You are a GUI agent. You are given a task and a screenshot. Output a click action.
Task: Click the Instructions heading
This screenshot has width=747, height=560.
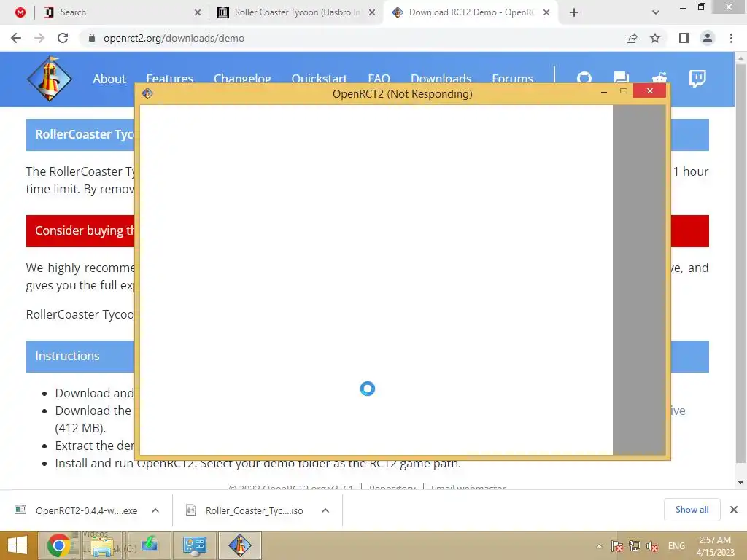(67, 356)
